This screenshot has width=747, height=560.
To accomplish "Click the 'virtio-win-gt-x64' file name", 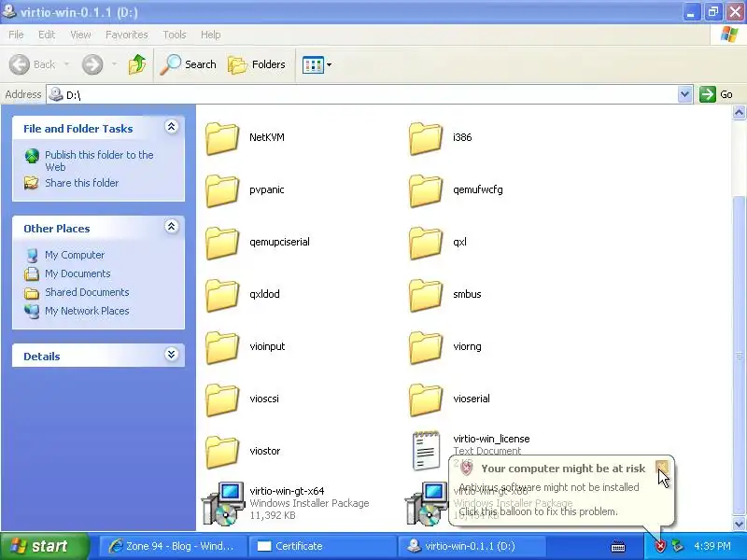I will [x=287, y=491].
